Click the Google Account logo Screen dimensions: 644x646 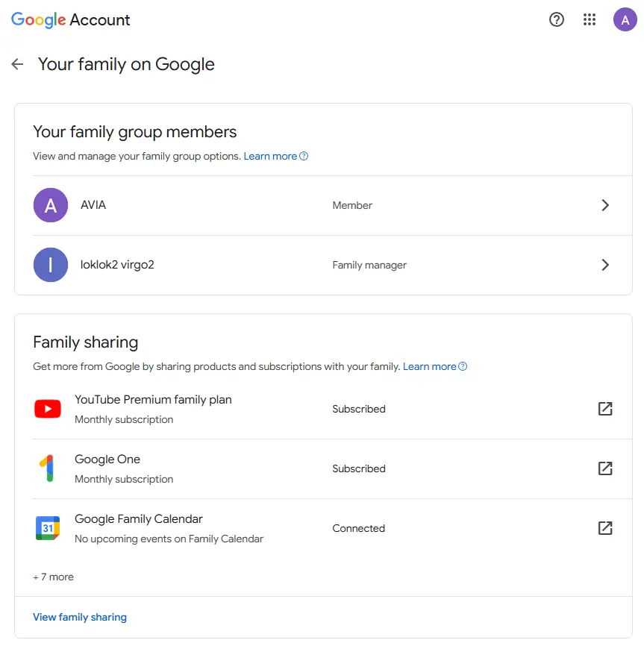click(x=70, y=20)
